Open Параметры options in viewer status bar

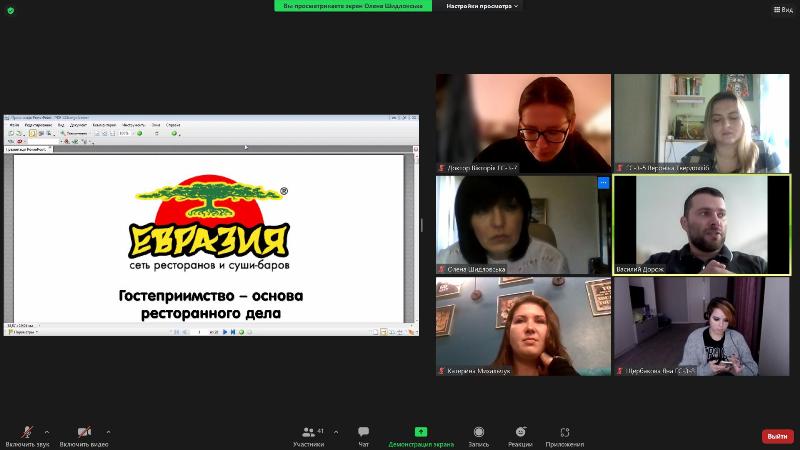click(23, 332)
